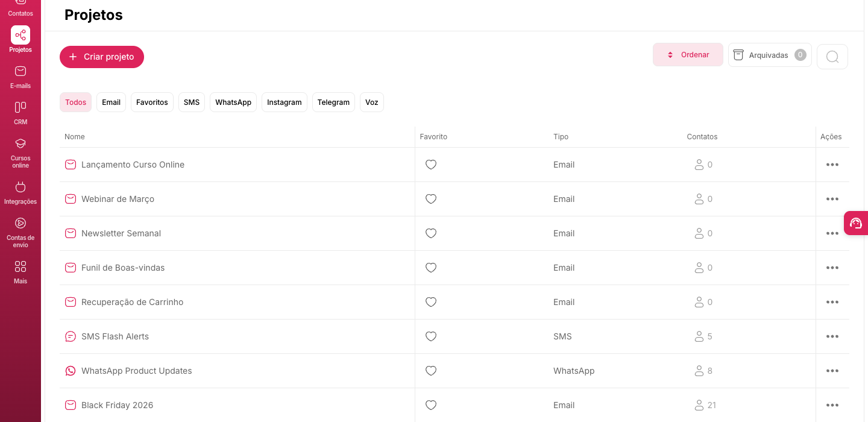Click the SMS icon beside SMS Flash Alerts
Viewport: 868px width, 422px height.
[71, 336]
